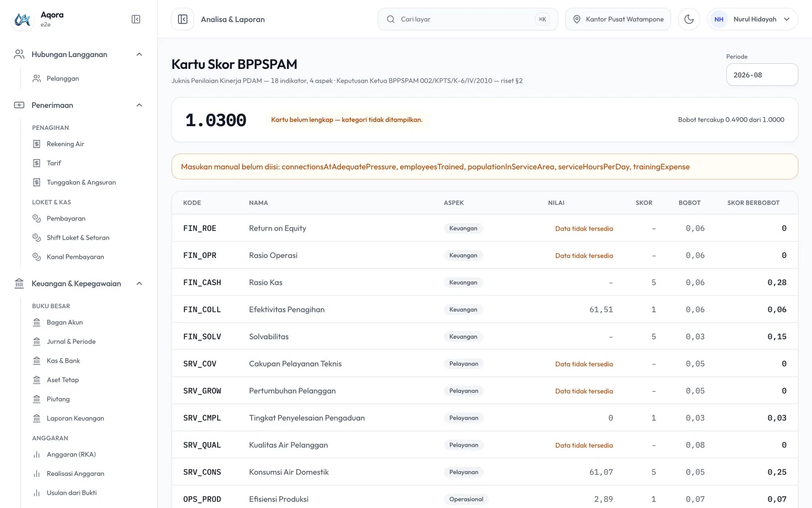Click the Keuangan & Kepegawaian bank icon
Screen dimensions: 812x508
pyautogui.click(x=19, y=283)
